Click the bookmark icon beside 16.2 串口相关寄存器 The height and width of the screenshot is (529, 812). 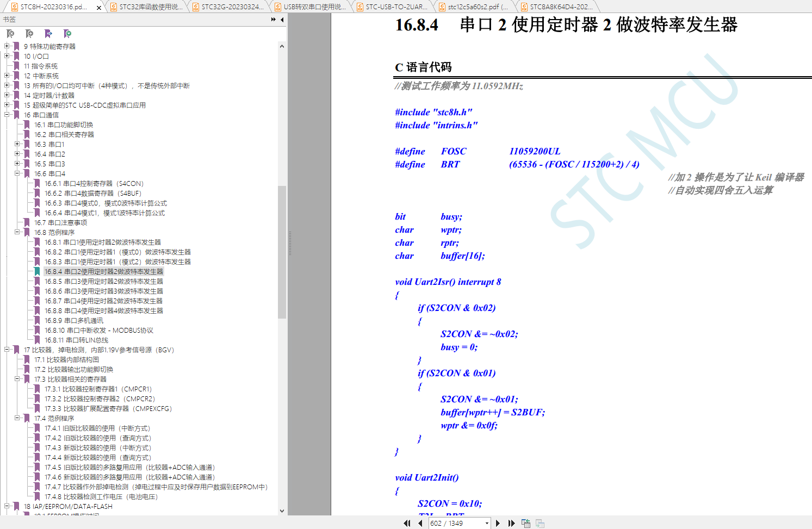27,135
